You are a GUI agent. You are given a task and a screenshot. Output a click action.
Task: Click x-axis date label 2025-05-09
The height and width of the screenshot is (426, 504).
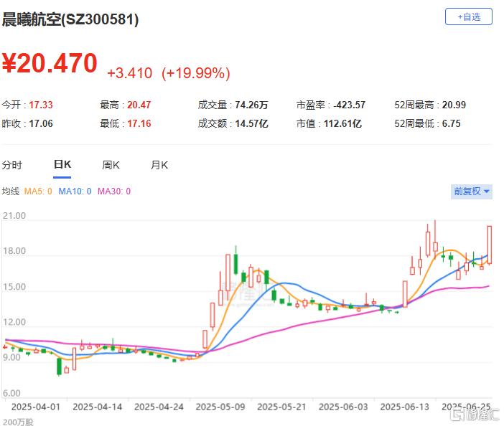click(220, 407)
